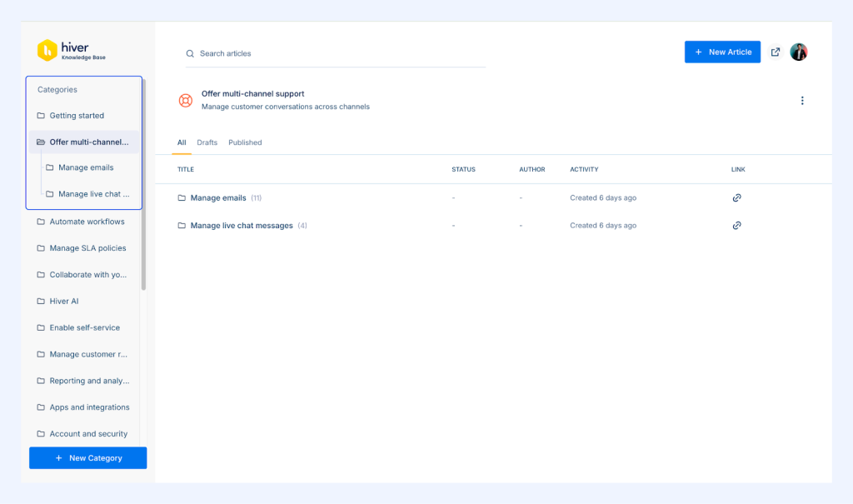Select the All tab
The width and height of the screenshot is (853, 504).
[181, 142]
